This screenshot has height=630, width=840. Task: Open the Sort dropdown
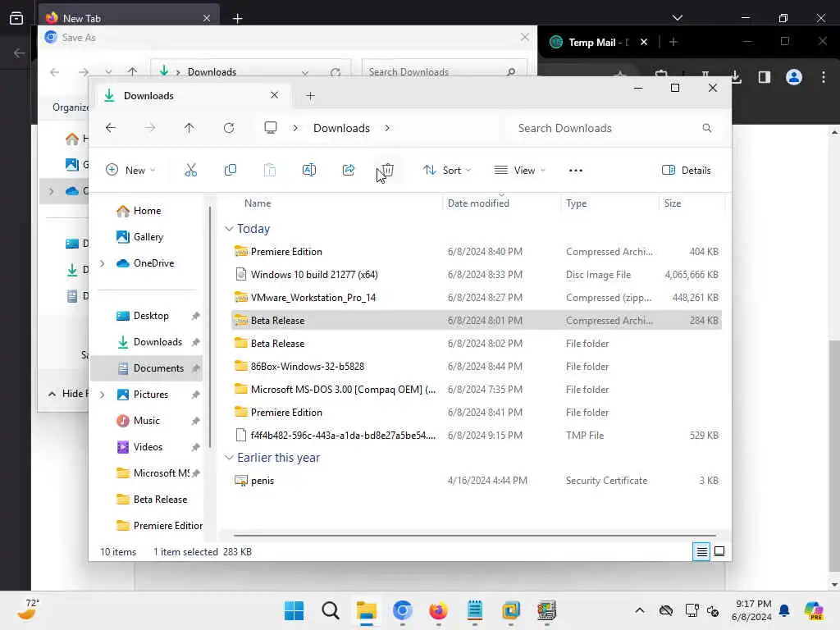coord(447,171)
